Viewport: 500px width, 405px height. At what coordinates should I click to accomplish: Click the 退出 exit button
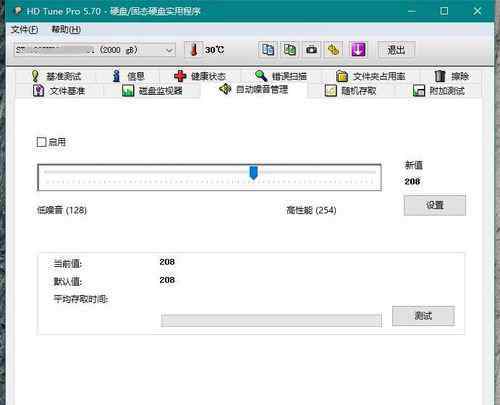[396, 50]
